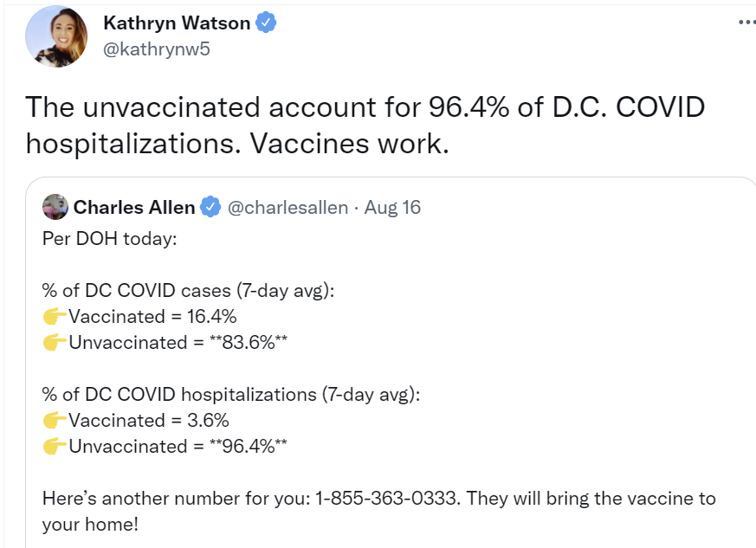Click the pointing emoji before 'Unvaccinated = **96.4%**'
Image resolution: width=756 pixels, height=548 pixels.
click(55, 447)
